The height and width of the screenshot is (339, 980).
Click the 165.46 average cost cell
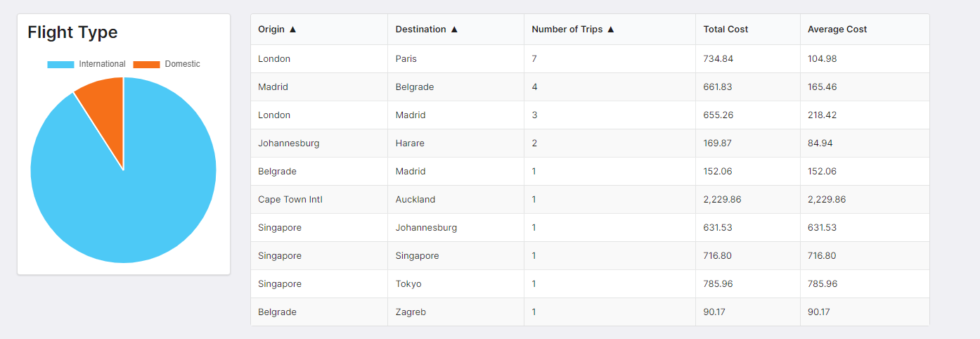pyautogui.click(x=822, y=87)
